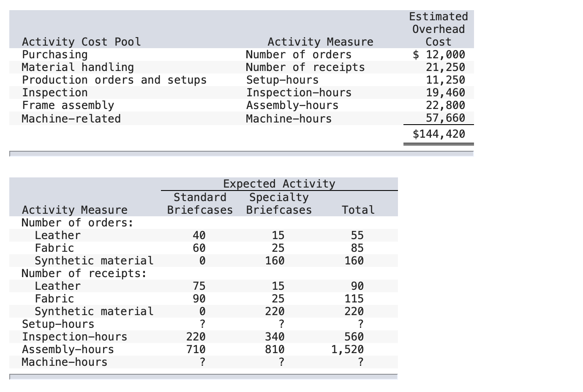This screenshot has width=583, height=392.
Task: Select the 57,660 machine-related cost
Action: pos(446,118)
